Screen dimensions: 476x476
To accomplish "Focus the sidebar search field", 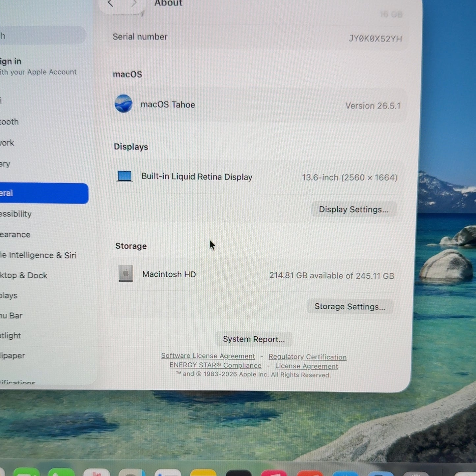I will (43, 36).
